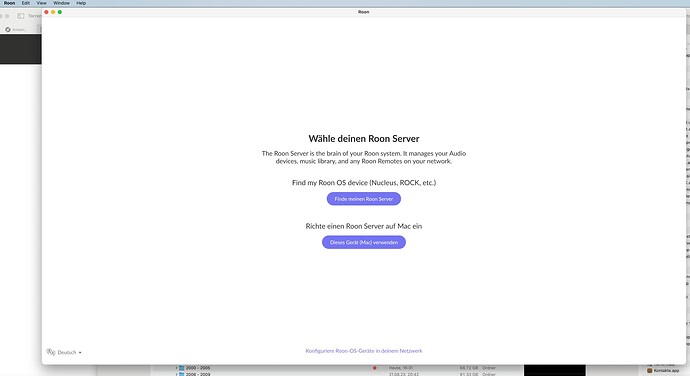Image resolution: width=690 pixels, height=376 pixels.
Task: Click the language translate icon beside Deutsch
Action: pos(51,352)
